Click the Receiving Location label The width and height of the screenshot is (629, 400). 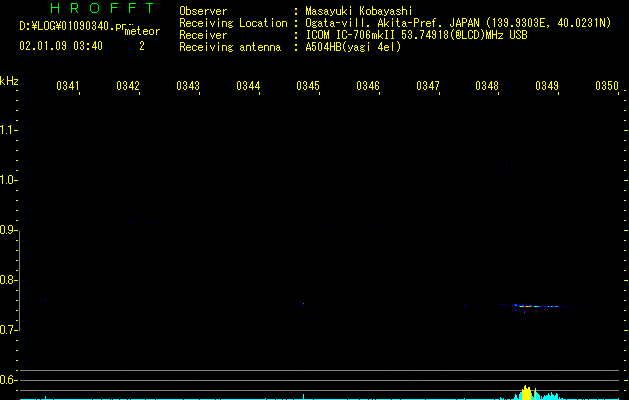tap(233, 23)
